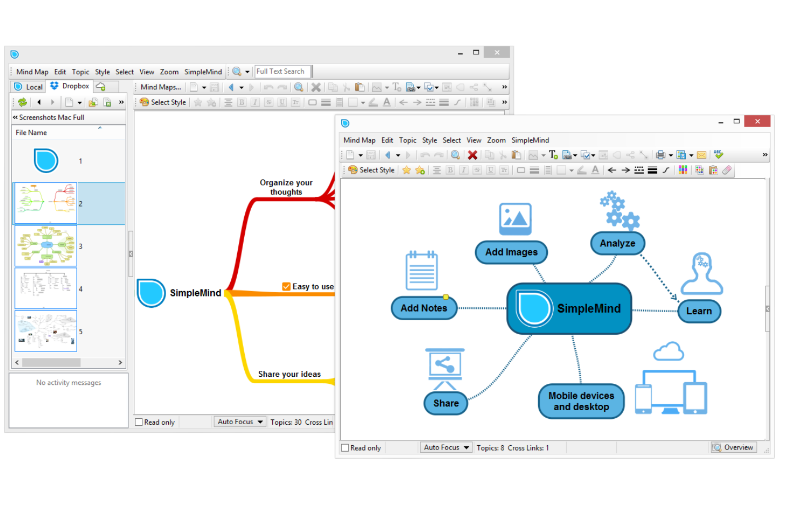This screenshot has width=798, height=532.
Task: Select the Analyze topic node
Action: pos(617,243)
